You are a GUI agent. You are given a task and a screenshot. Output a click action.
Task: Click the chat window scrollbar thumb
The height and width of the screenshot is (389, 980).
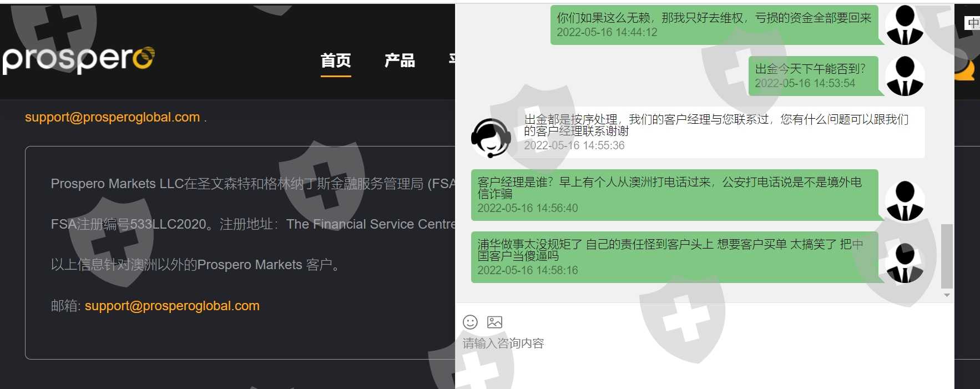[947, 256]
